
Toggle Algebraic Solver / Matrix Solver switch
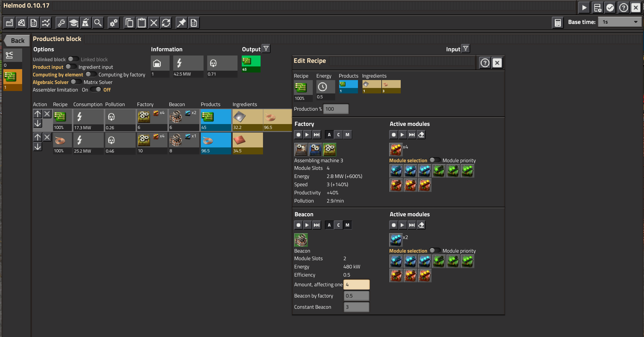(76, 82)
